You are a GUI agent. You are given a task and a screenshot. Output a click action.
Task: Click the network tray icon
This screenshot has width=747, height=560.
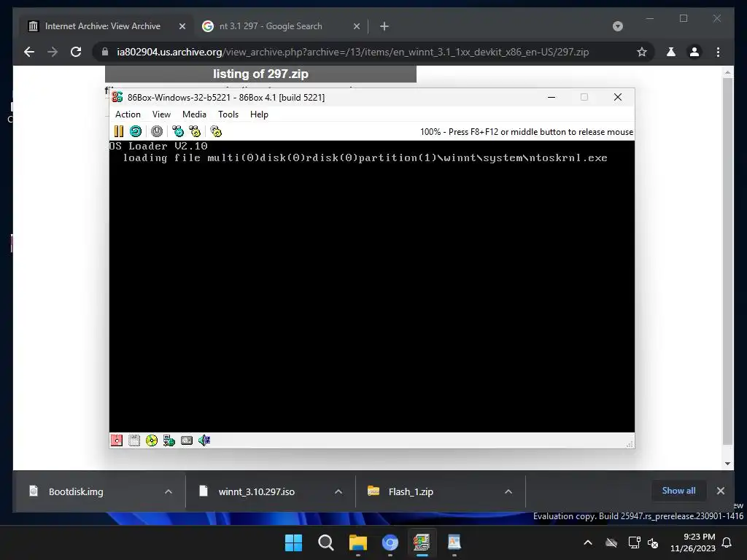635,542
